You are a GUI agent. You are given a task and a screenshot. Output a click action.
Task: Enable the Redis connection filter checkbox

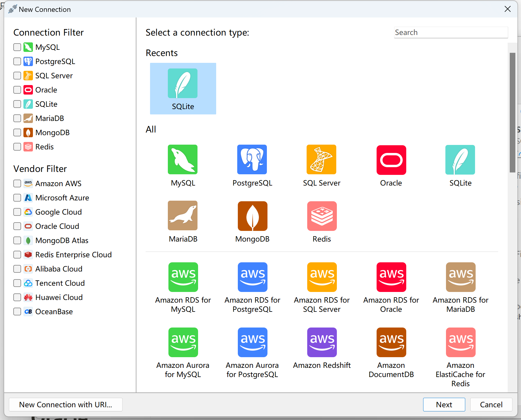click(x=17, y=147)
